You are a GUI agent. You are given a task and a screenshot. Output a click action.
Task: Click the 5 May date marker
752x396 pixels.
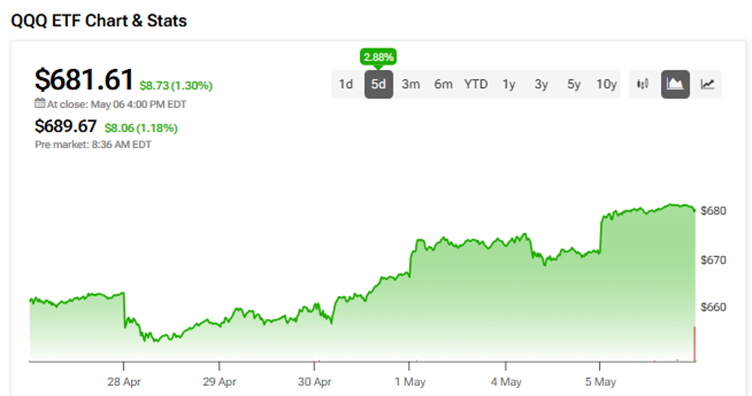click(600, 382)
